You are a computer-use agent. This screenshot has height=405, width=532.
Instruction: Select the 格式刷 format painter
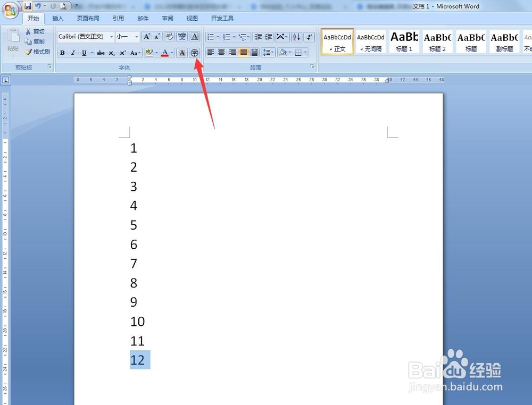click(x=37, y=52)
